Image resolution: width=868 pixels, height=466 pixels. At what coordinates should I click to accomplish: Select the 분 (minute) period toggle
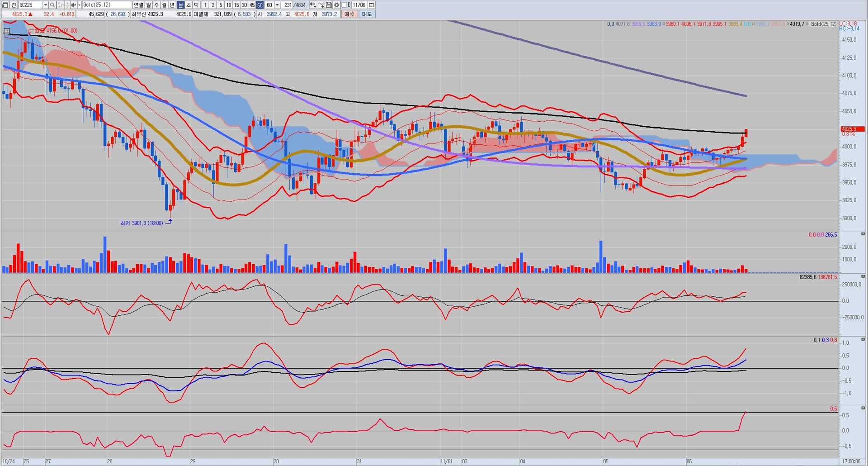[181, 5]
